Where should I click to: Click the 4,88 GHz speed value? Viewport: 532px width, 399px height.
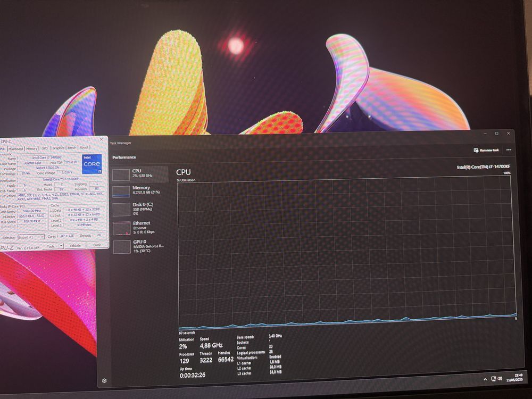[x=211, y=345]
